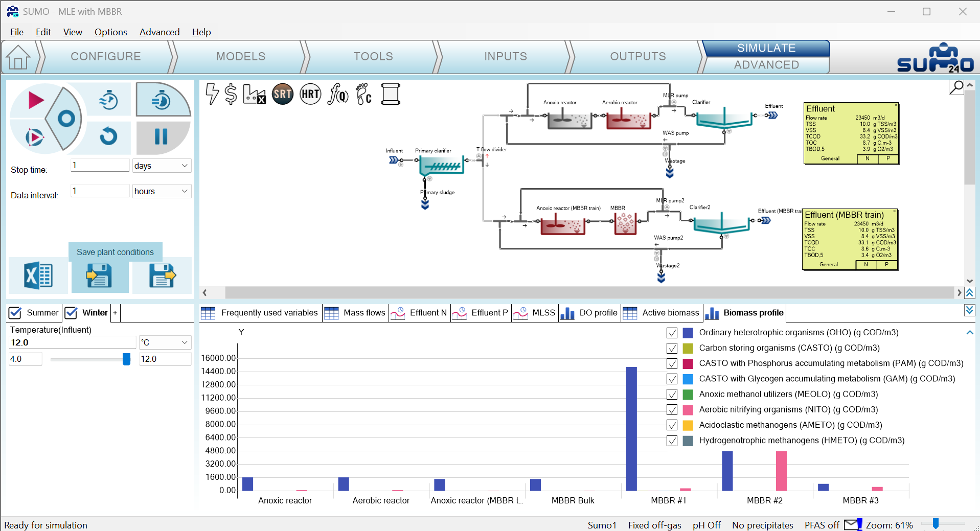Start the simulation with the red play button
This screenshot has height=531, width=980.
pyautogui.click(x=35, y=100)
